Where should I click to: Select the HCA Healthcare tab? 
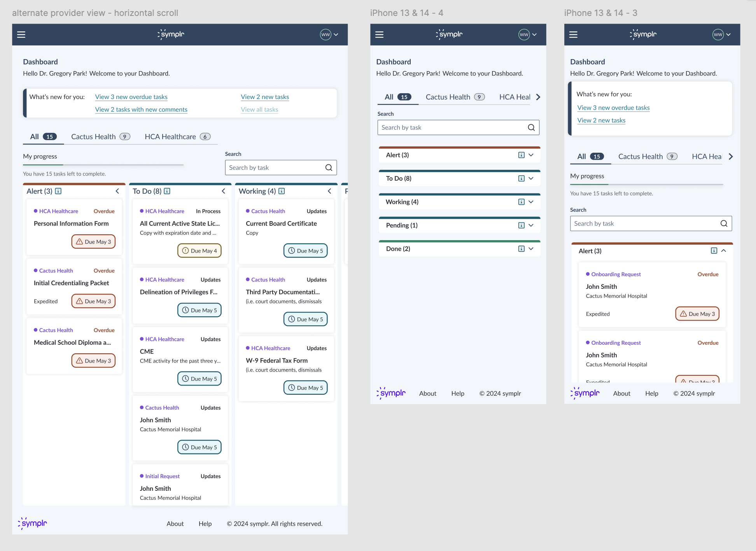pos(170,136)
